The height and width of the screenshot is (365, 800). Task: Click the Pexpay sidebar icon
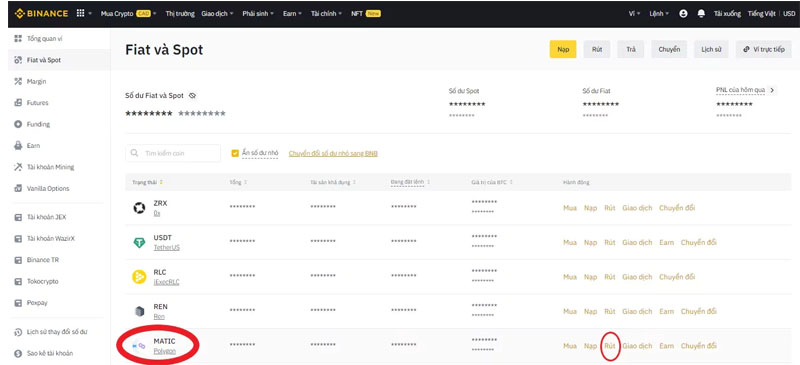tap(18, 303)
